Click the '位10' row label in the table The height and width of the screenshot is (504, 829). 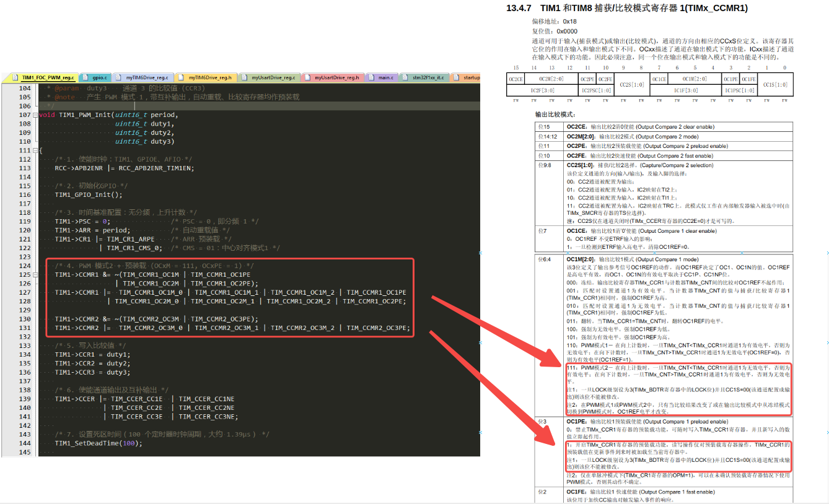(x=544, y=155)
